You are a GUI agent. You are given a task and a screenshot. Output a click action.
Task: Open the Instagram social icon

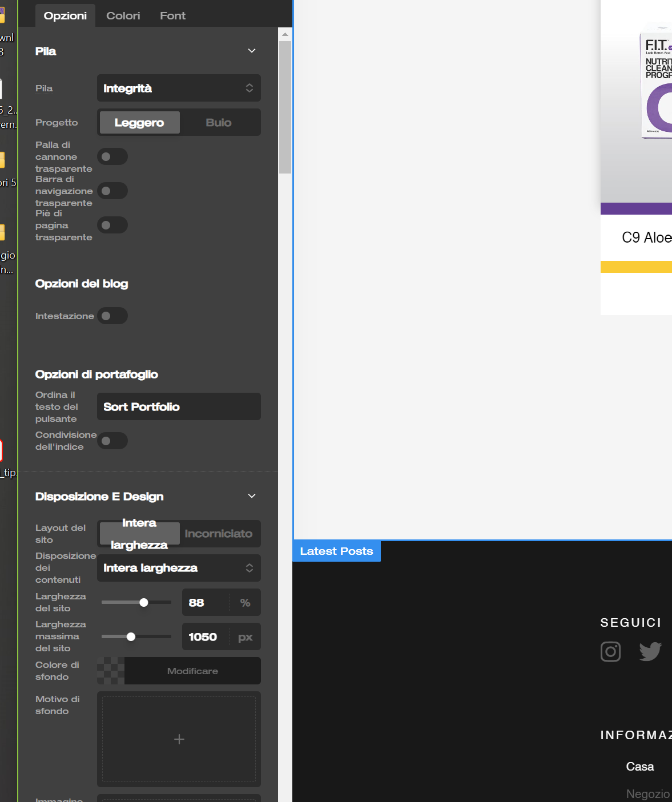(610, 651)
